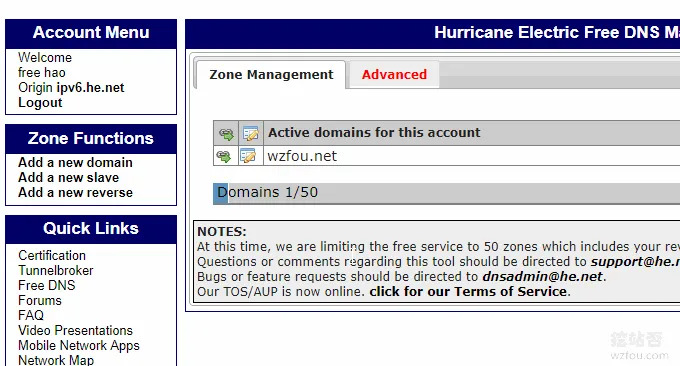The image size is (680, 366).
Task: Open the Advanced tab
Action: coord(394,75)
